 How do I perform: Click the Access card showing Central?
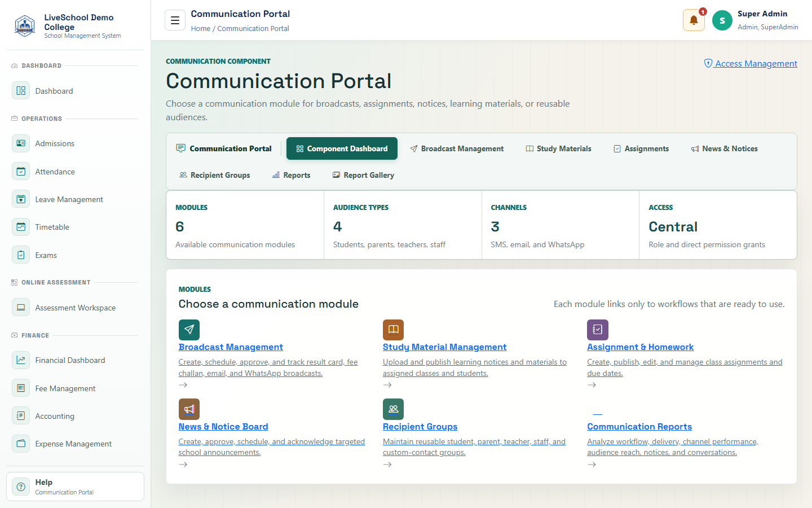pos(718,225)
